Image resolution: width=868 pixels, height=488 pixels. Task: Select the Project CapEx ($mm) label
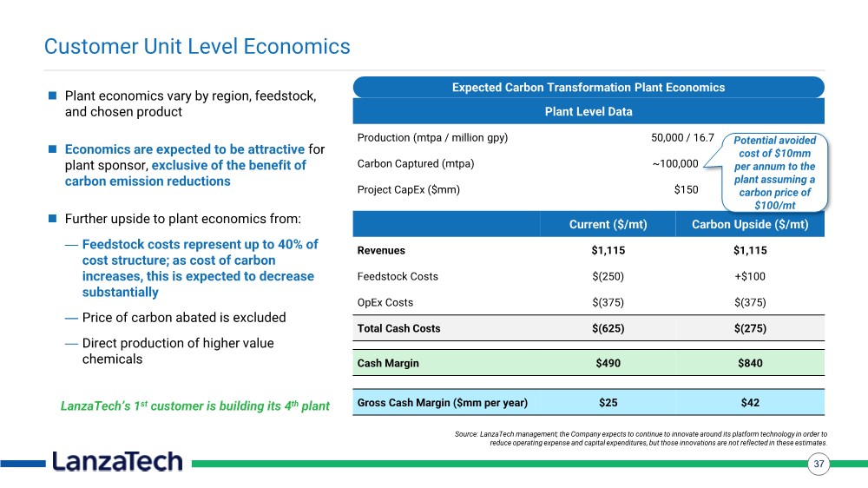409,190
